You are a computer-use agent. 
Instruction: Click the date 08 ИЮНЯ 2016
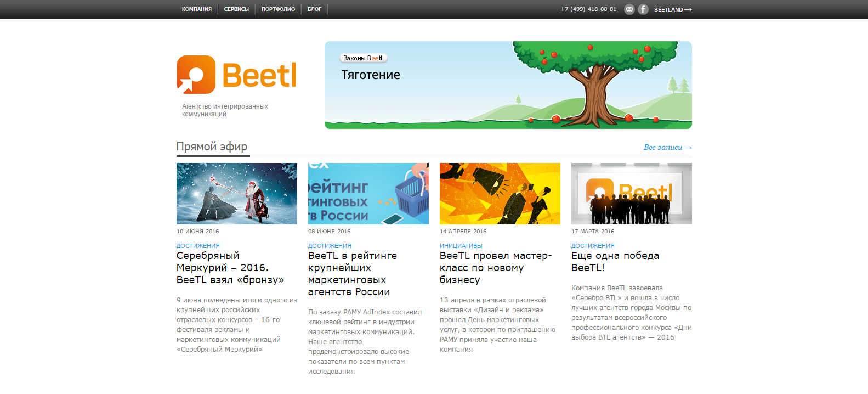tap(329, 232)
